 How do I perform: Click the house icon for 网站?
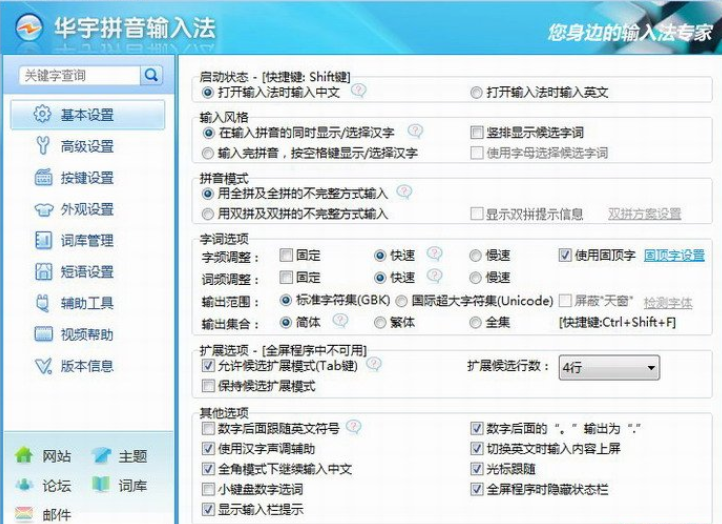pyautogui.click(x=24, y=455)
